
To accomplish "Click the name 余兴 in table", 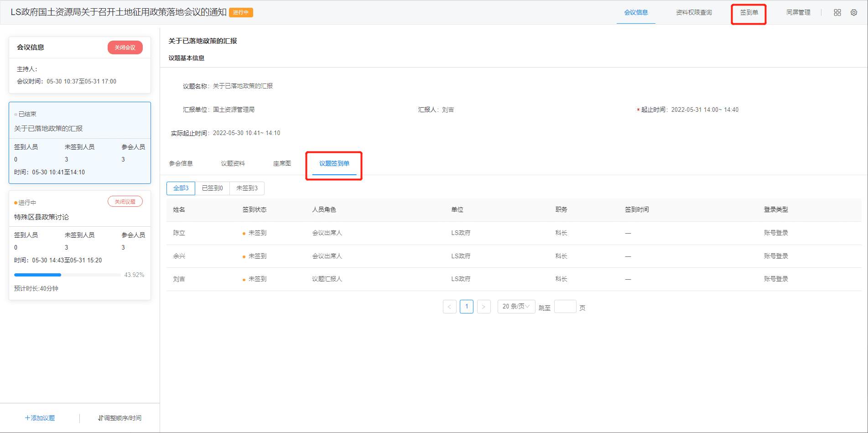I will [x=179, y=256].
